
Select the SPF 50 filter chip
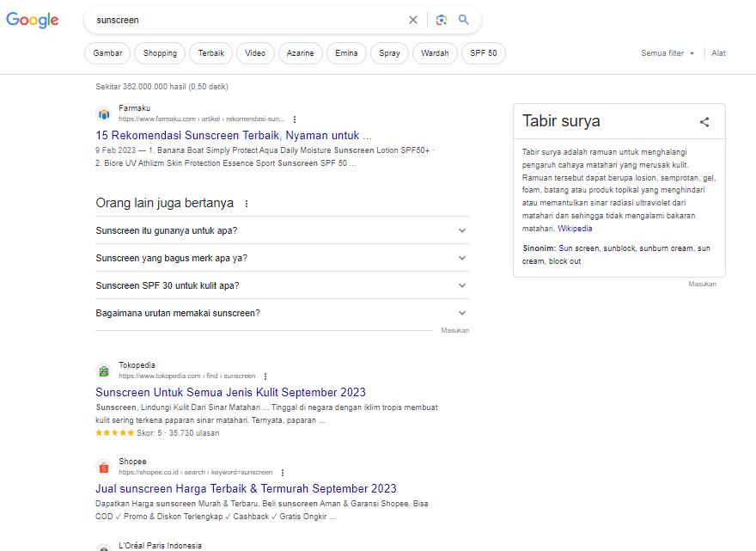[x=483, y=53]
